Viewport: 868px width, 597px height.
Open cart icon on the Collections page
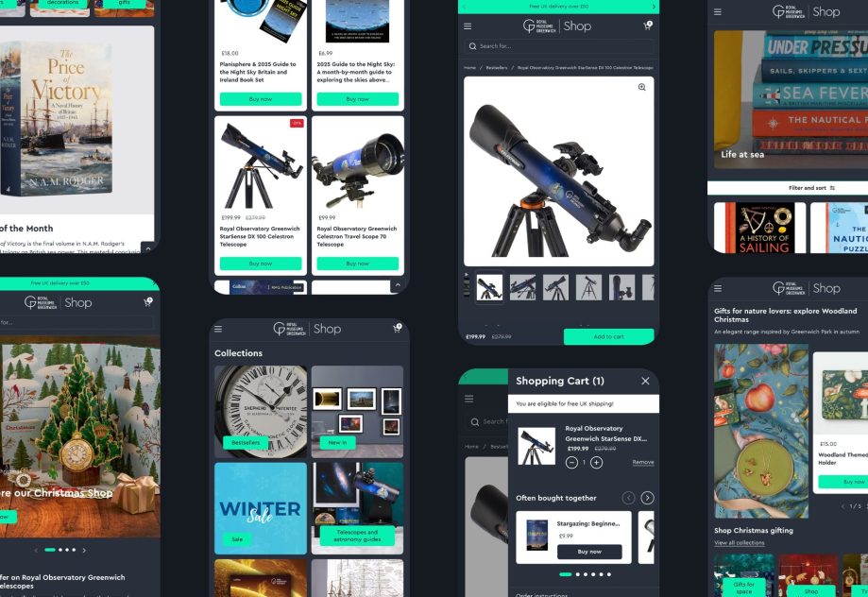397,329
